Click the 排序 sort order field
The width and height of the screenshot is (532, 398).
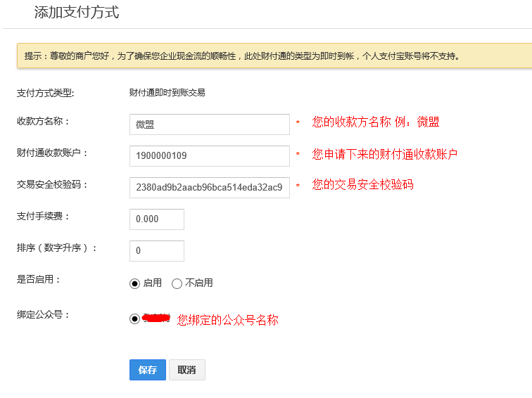pos(156,251)
